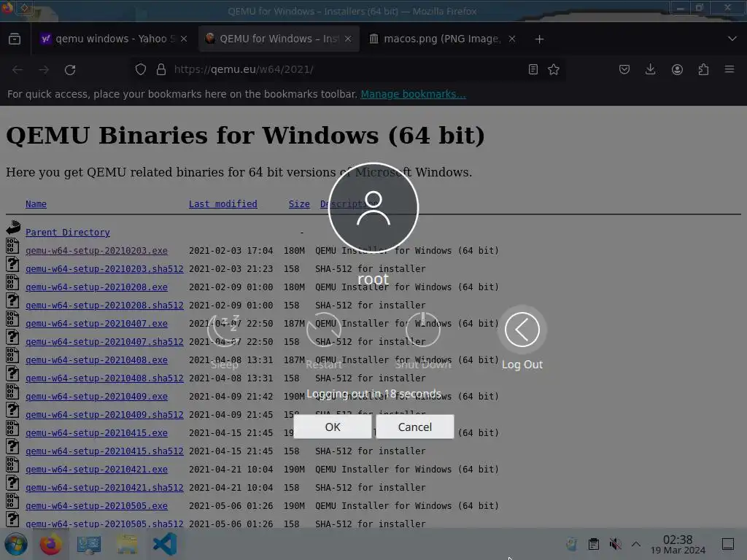Open the Downloads panel

[650, 69]
